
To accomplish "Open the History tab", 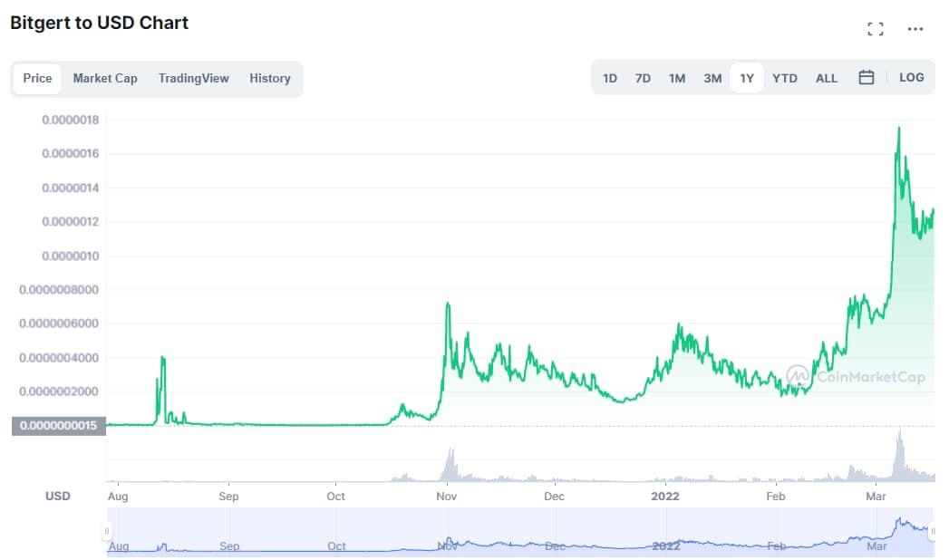I will pyautogui.click(x=270, y=79).
